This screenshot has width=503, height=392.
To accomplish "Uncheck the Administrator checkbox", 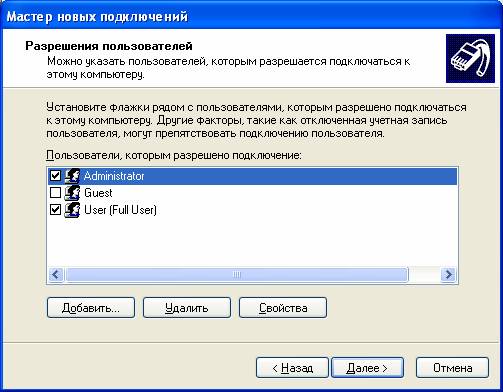I will [x=55, y=176].
